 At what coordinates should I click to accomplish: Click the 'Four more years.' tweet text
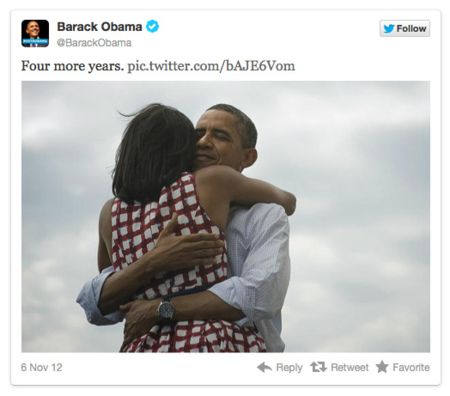tap(72, 66)
